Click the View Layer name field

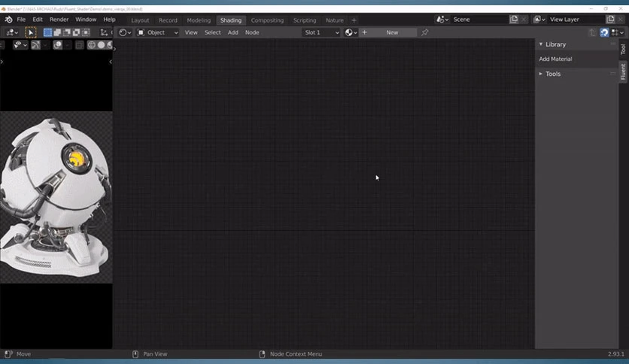coord(576,20)
